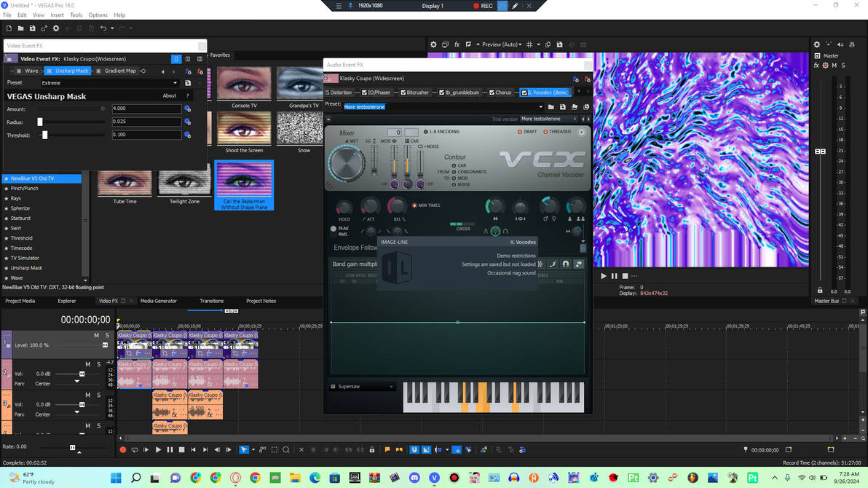Select TV Simulator in the Video FX list
This screenshot has width=868, height=488.
point(25,258)
